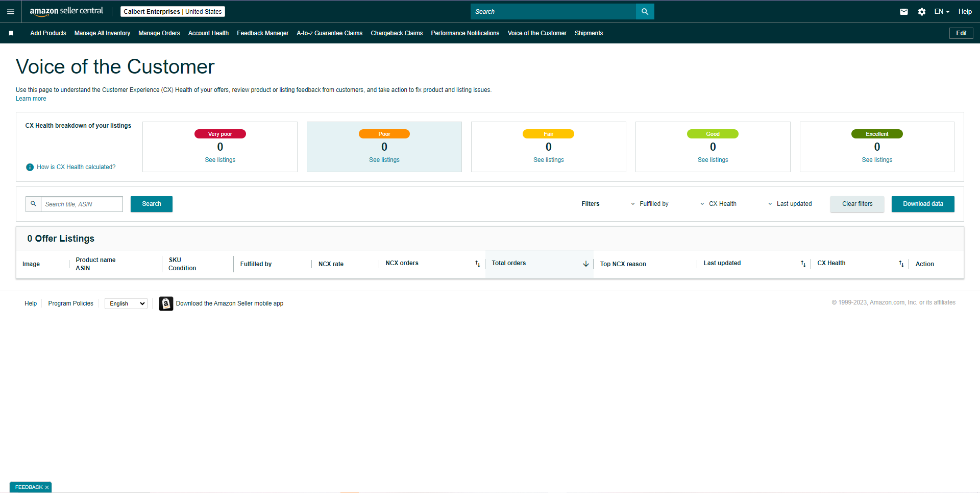Open the EN language dropdown
Image resolution: width=980 pixels, height=493 pixels.
click(942, 11)
